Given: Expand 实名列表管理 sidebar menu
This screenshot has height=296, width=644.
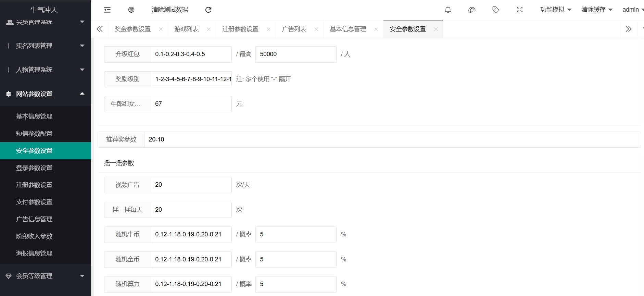Looking at the screenshot, I should tap(46, 46).
